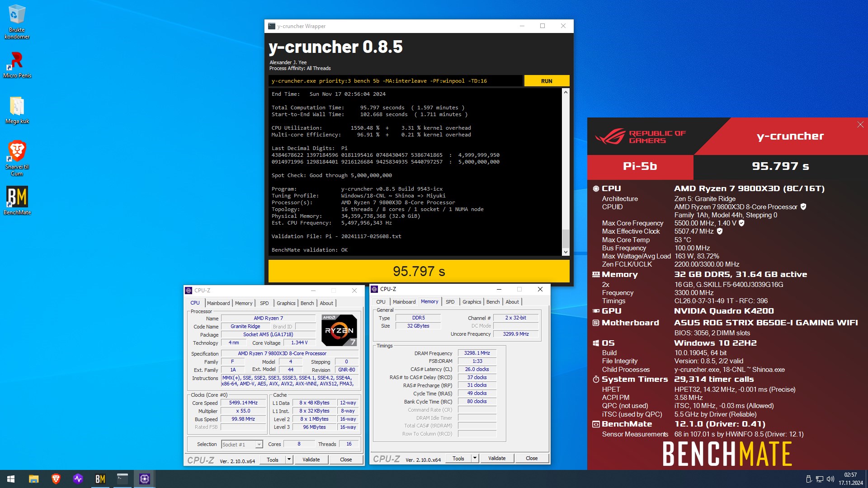
Task: Click the console scrollbar up arrow
Action: (x=566, y=92)
